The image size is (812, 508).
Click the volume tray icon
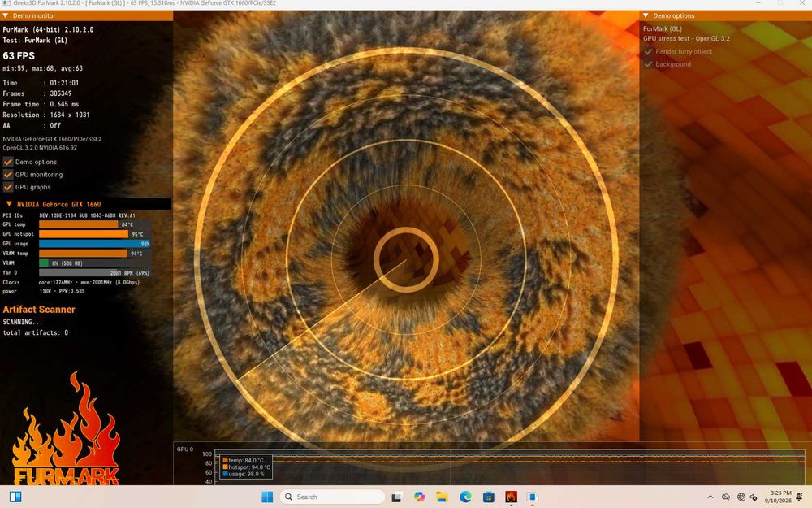(x=754, y=497)
